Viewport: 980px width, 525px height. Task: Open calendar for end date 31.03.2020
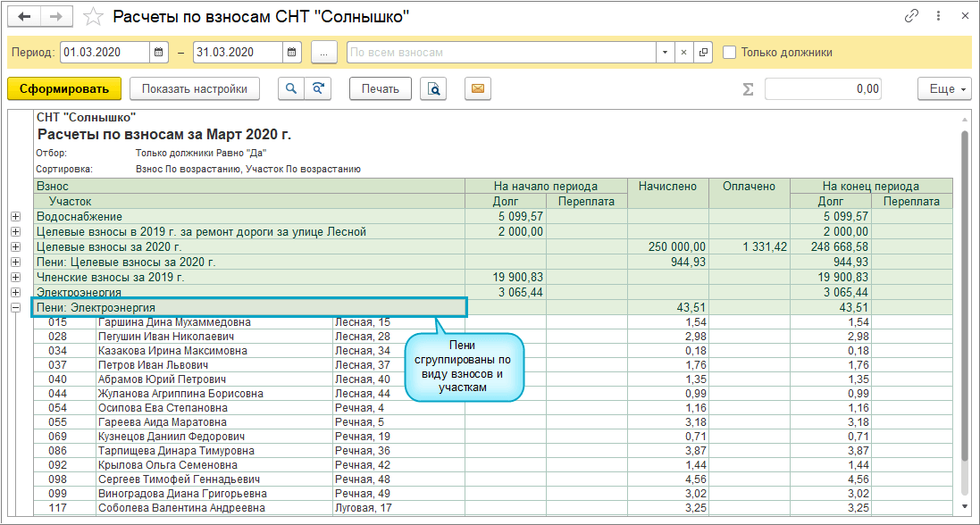coord(292,53)
